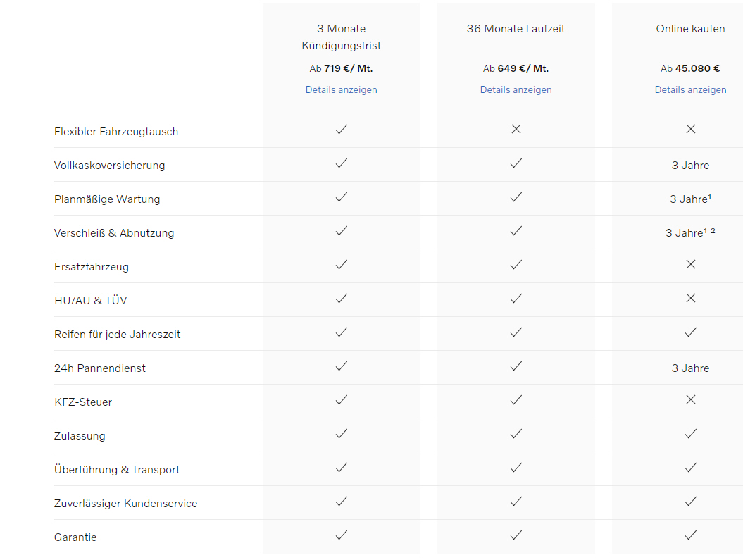Click checkmark for 24h Pannendienst under 36 Monate Laufzeit
This screenshot has width=743, height=560.
pos(516,366)
